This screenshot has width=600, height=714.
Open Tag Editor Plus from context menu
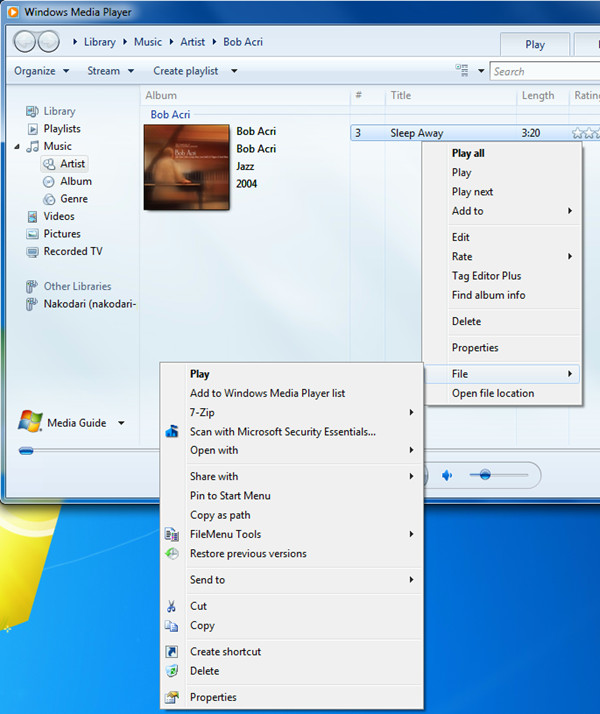click(x=486, y=276)
